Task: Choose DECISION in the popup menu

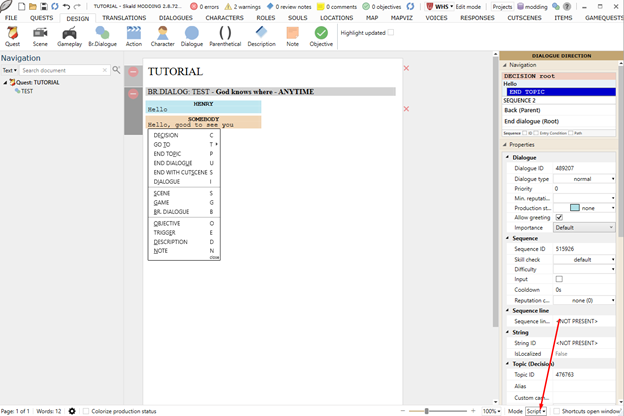Action: [x=183, y=135]
